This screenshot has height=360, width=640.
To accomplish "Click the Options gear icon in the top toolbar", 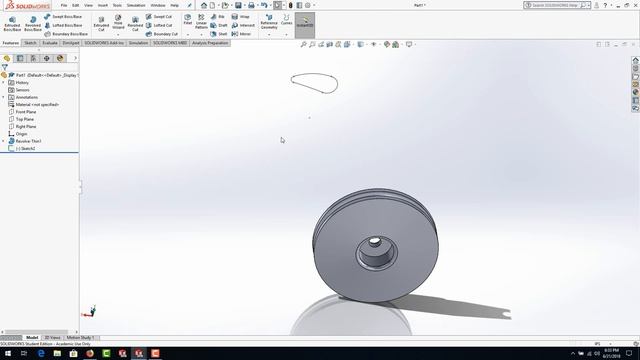I will [x=308, y=5].
